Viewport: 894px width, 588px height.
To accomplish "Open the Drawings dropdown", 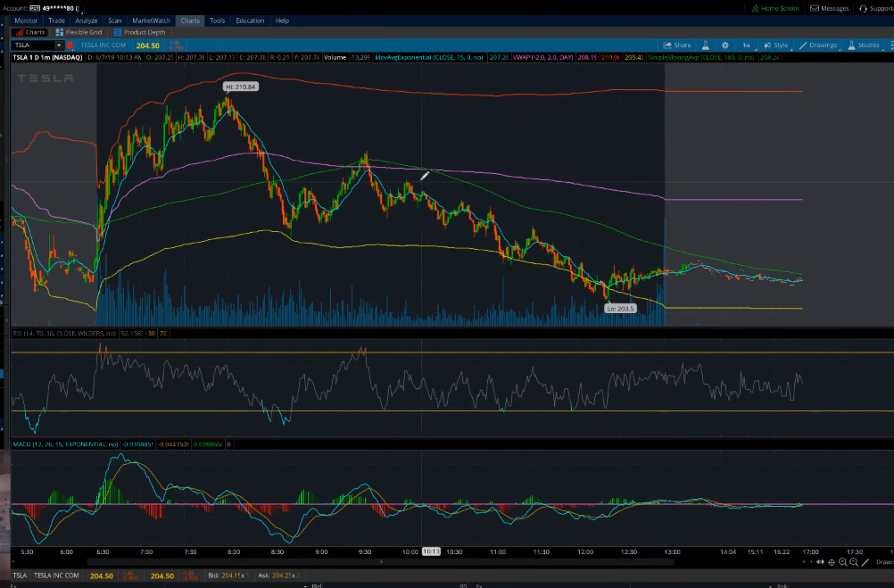I will (818, 45).
